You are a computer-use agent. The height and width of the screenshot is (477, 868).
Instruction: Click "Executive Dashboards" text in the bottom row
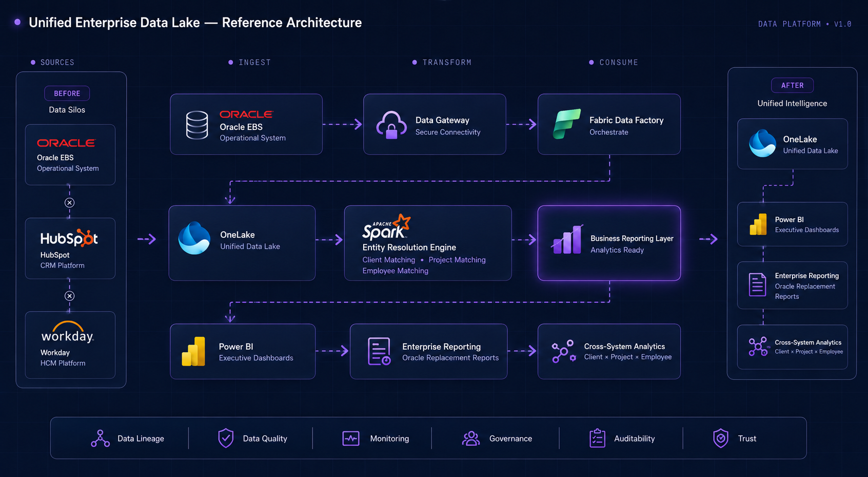click(x=256, y=358)
